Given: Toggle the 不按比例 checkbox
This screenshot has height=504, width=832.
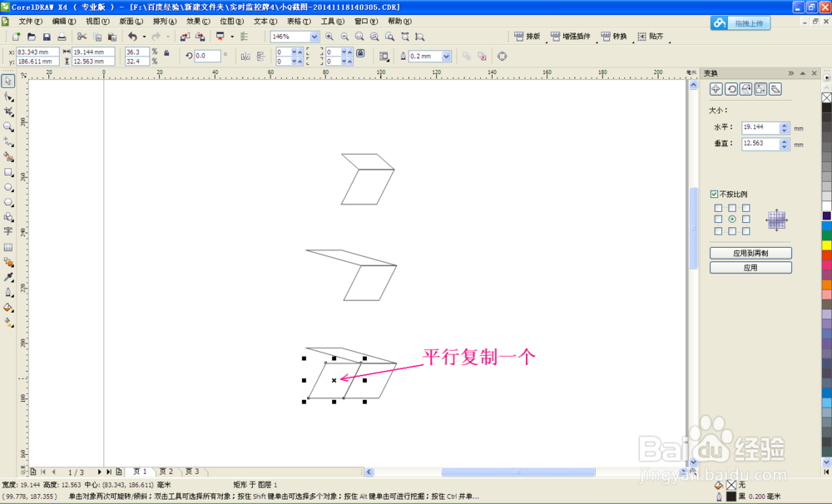Looking at the screenshot, I should (x=714, y=193).
